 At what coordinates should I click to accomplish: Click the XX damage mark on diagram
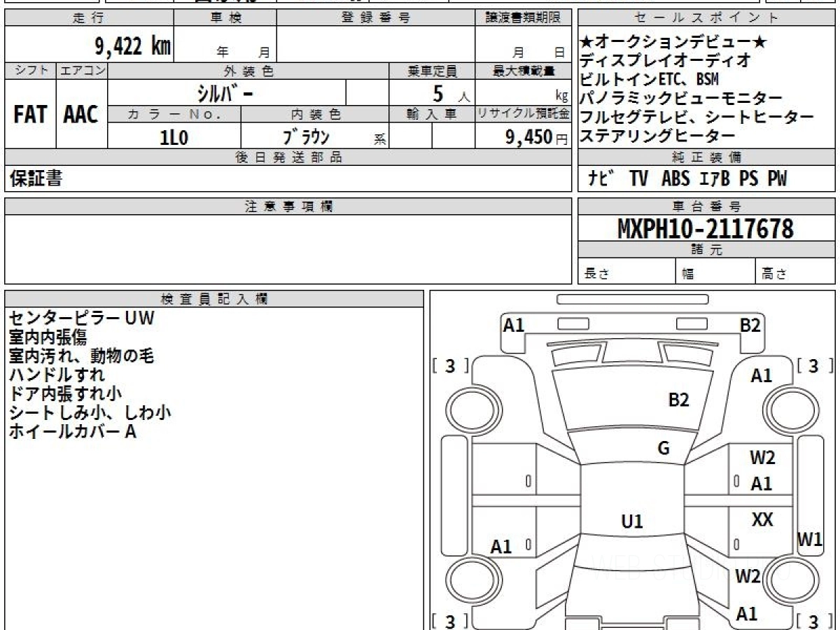[762, 519]
